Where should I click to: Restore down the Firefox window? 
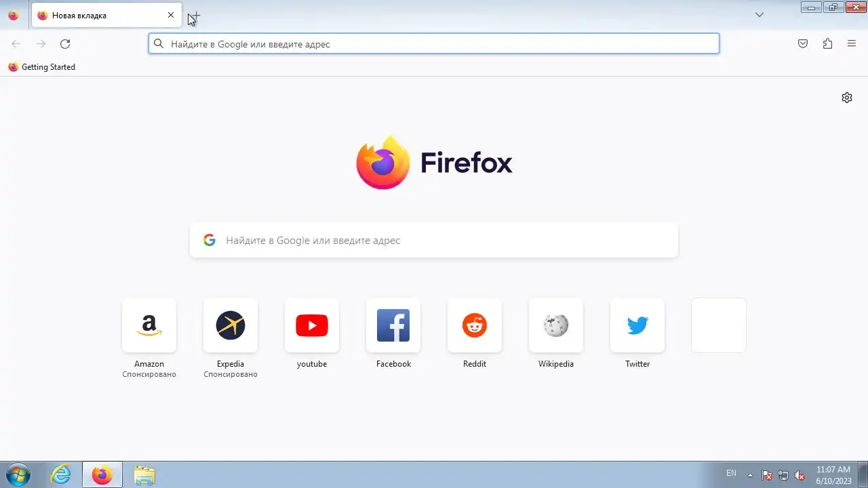pyautogui.click(x=832, y=7)
